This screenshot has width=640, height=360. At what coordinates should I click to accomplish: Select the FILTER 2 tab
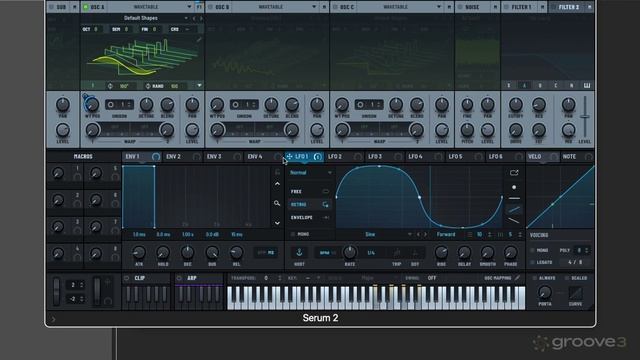click(569, 7)
